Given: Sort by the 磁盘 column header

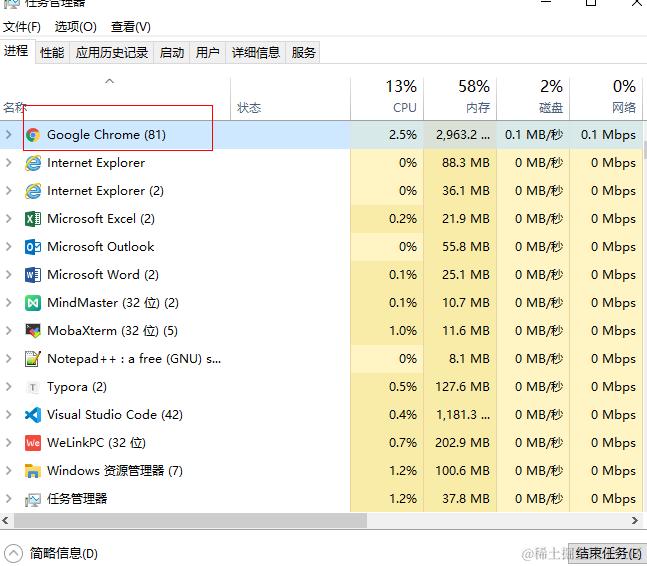Looking at the screenshot, I should click(533, 98).
